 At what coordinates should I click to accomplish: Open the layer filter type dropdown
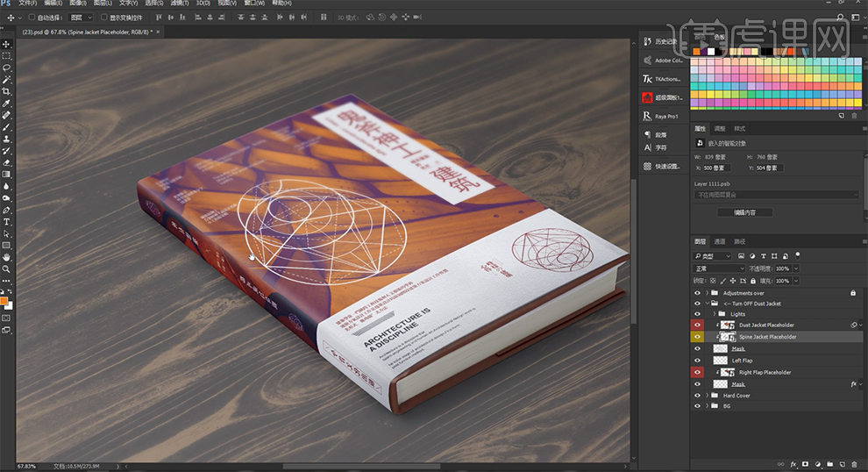tap(713, 256)
